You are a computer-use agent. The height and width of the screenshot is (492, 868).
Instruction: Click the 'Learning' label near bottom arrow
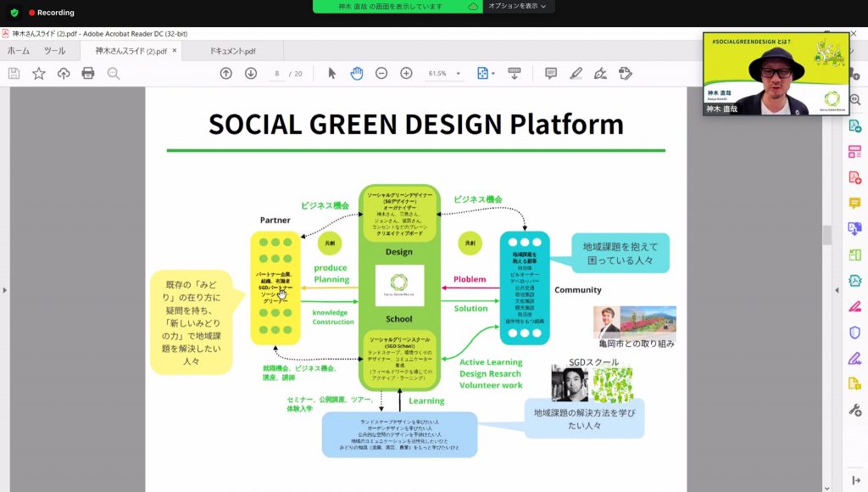point(427,400)
